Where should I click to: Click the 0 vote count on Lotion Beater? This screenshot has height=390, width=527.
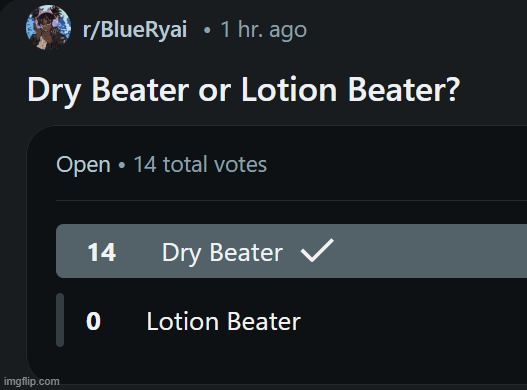(x=93, y=321)
